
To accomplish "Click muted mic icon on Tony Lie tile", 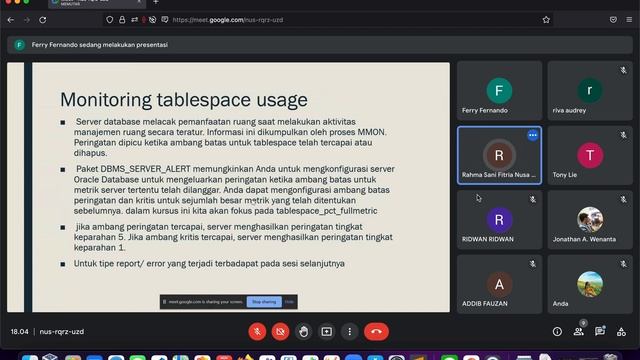I will coord(623,135).
